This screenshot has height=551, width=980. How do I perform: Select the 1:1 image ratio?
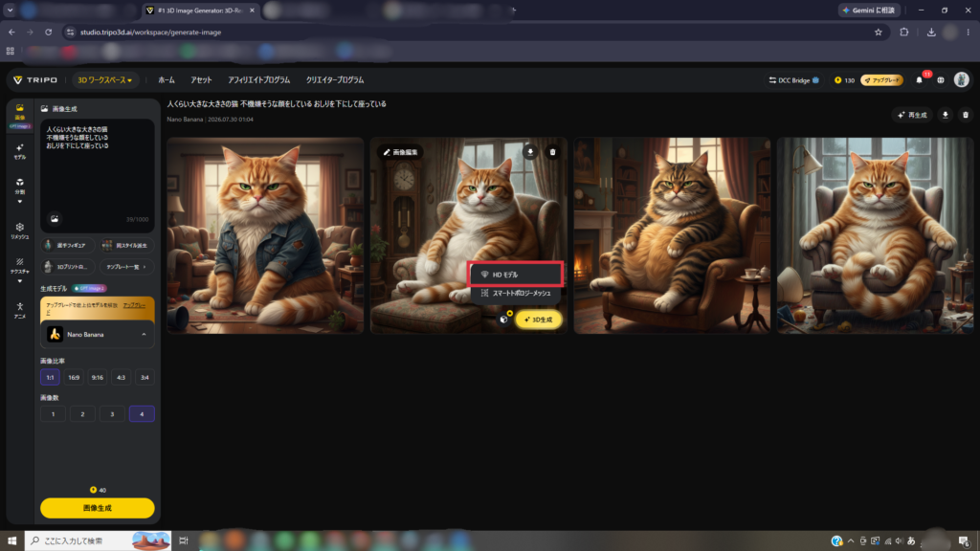(50, 377)
